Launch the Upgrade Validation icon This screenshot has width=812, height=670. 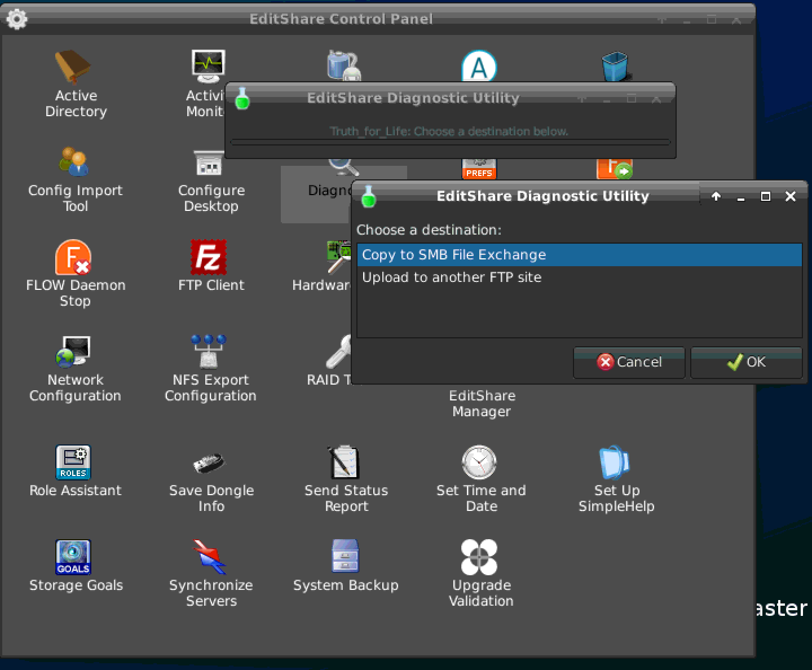tap(479, 557)
